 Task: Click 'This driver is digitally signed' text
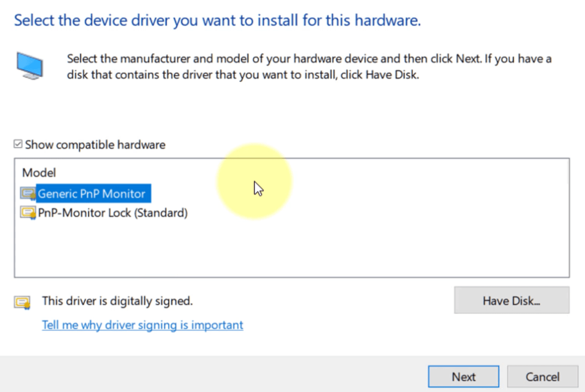point(117,301)
